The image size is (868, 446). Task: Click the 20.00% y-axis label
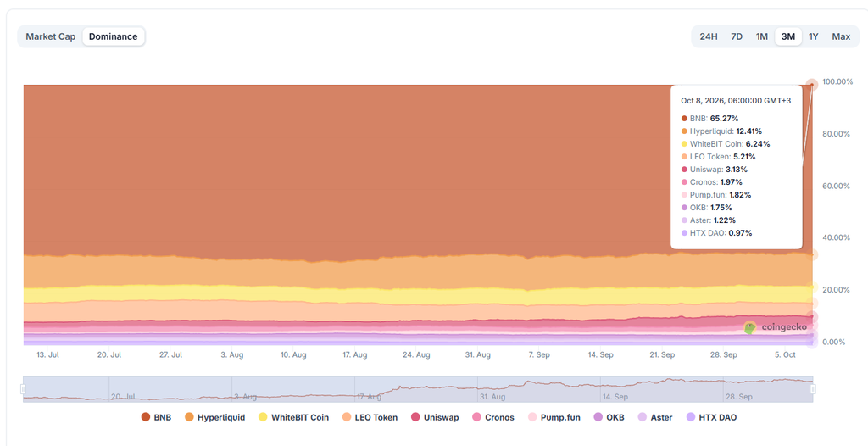(837, 290)
